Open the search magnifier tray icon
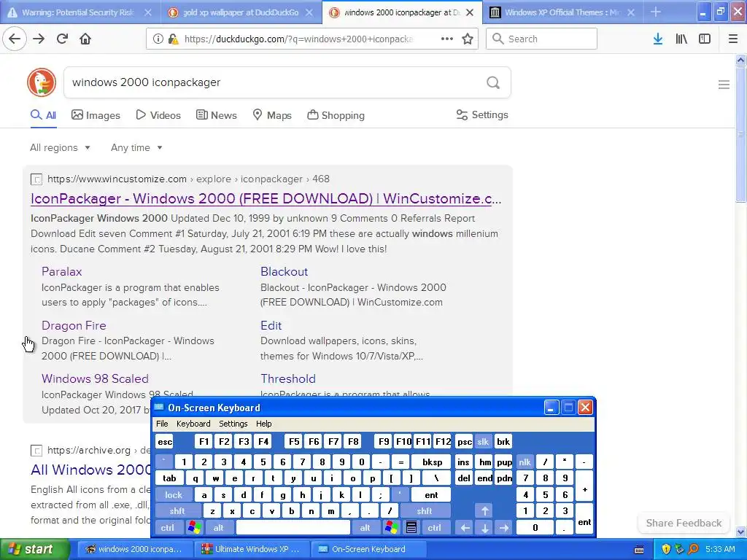Screen dimensions: 747x560 coord(693,549)
